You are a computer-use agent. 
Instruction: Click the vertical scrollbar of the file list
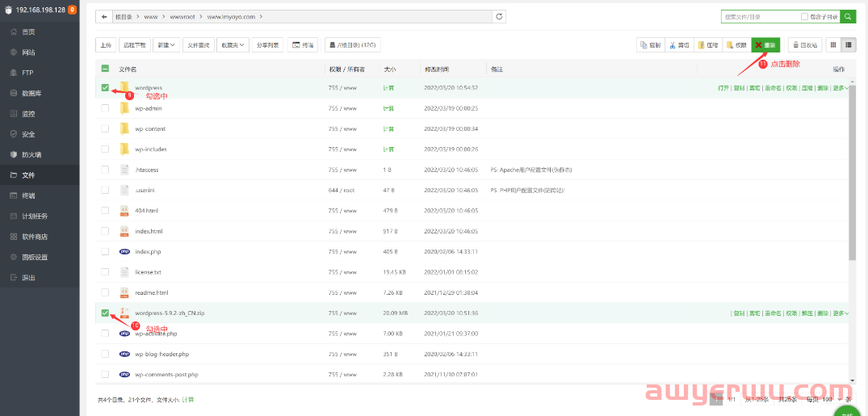[x=853, y=172]
